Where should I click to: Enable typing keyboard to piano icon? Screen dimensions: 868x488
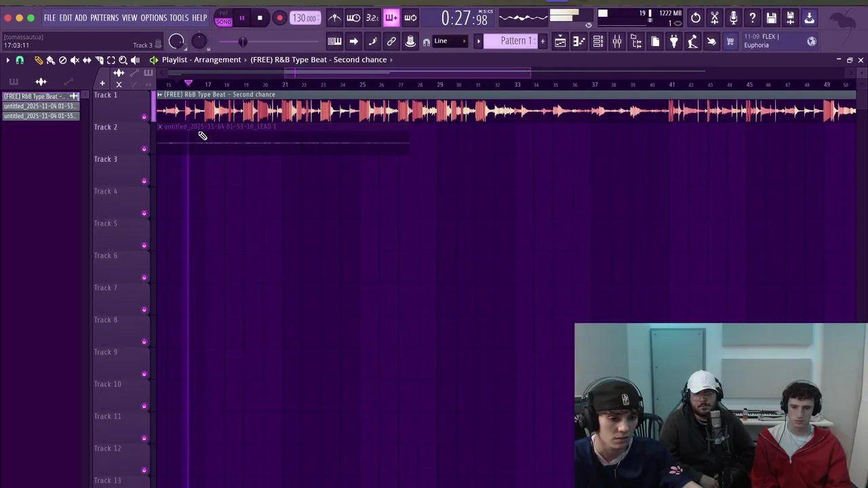pyautogui.click(x=334, y=42)
